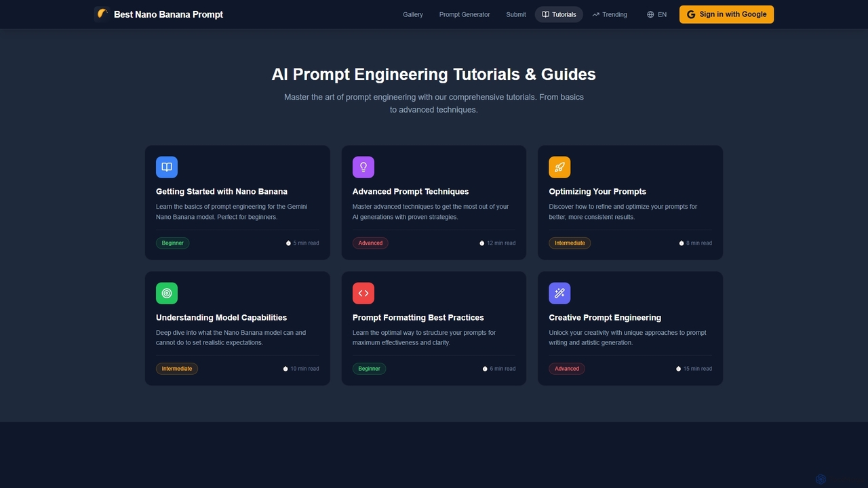Click Advanced badge on Advanced Prompt Techniques card
Viewport: 868px width, 488px height.
(x=370, y=243)
